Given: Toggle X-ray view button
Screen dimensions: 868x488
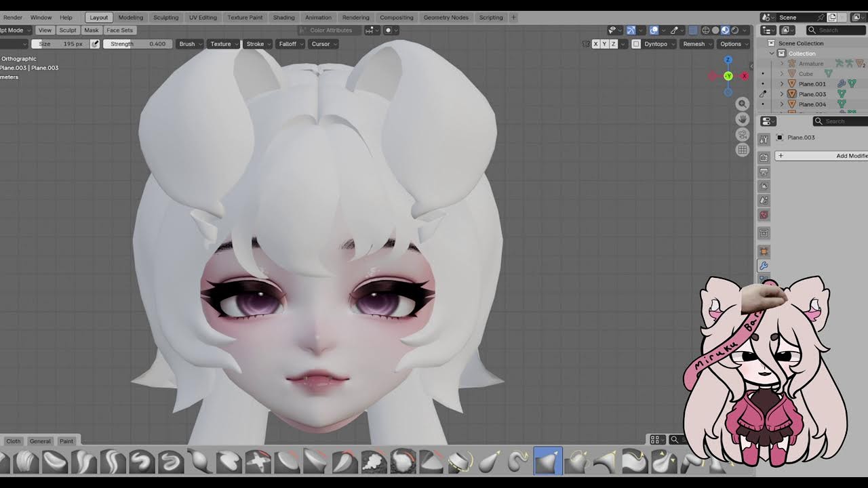Looking at the screenshot, I should click(x=692, y=30).
